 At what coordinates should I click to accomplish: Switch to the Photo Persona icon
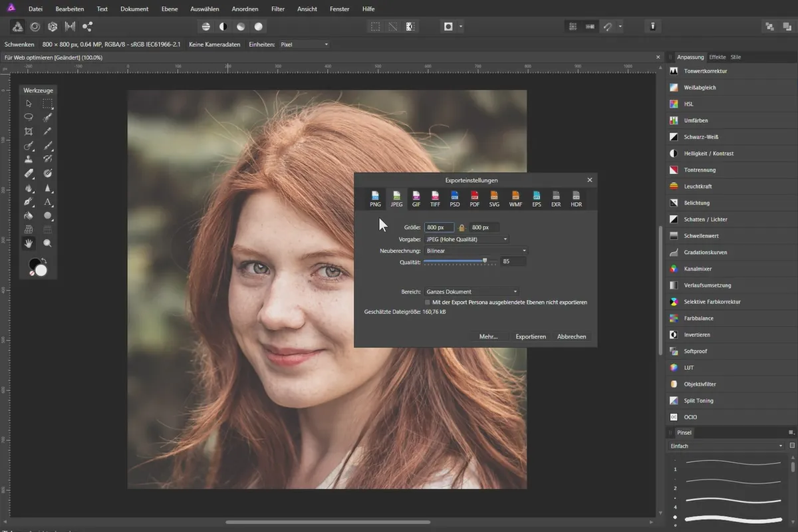click(x=18, y=27)
